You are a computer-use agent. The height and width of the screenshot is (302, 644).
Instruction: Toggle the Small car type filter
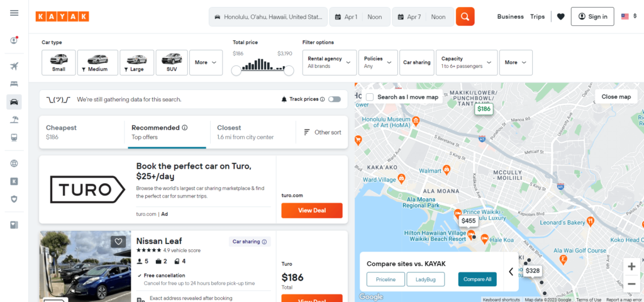point(58,62)
